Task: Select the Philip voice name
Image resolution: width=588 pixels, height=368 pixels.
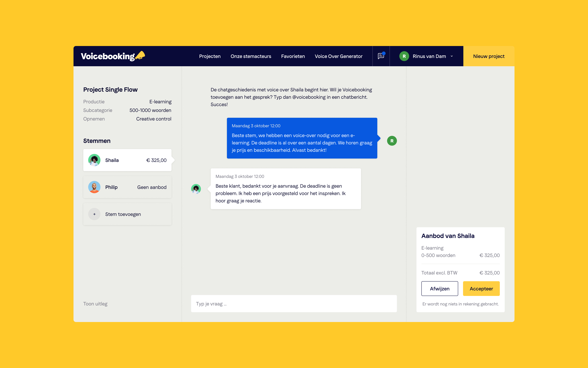Action: [x=111, y=187]
